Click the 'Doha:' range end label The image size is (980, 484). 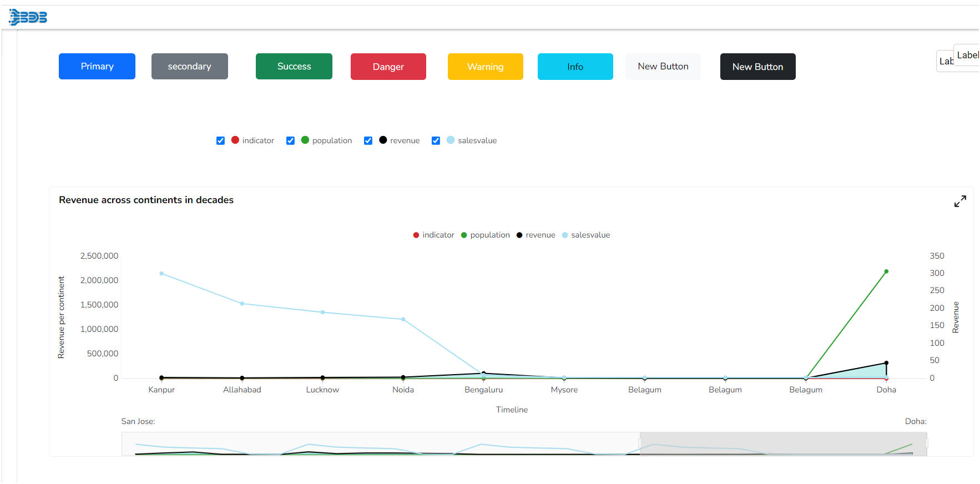click(916, 421)
